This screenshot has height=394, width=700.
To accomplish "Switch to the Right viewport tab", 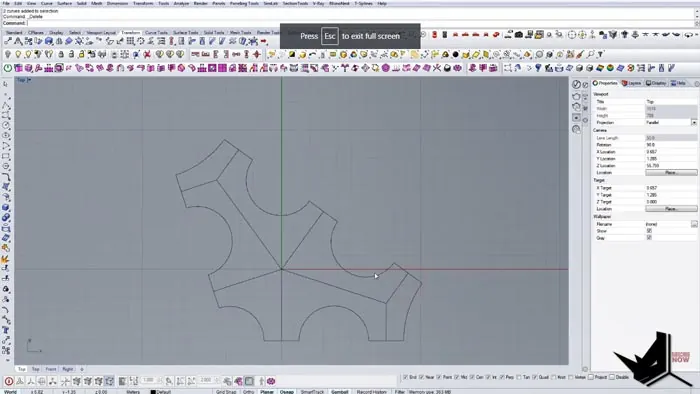I will pyautogui.click(x=67, y=369).
